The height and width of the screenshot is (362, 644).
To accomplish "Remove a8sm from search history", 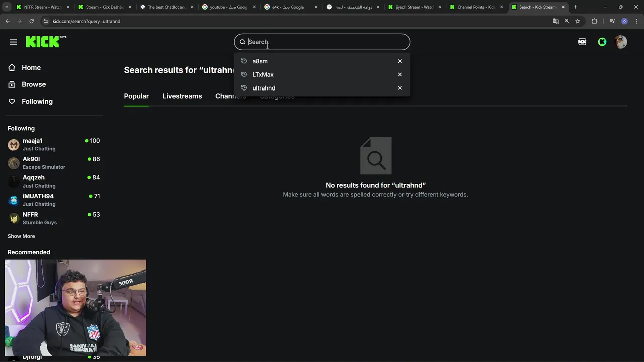I will pos(400,61).
